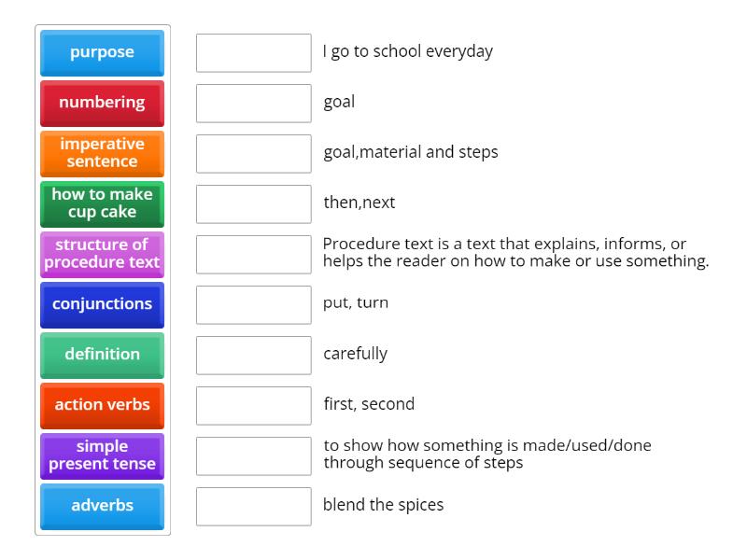Pick the 'action verbs' tile
Viewport: 747px width, 560px height.
click(102, 405)
